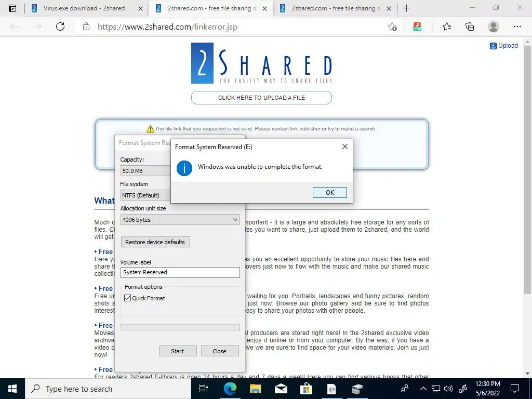The image size is (532, 399).
Task: Close the format error dialog with X
Action: (x=345, y=147)
